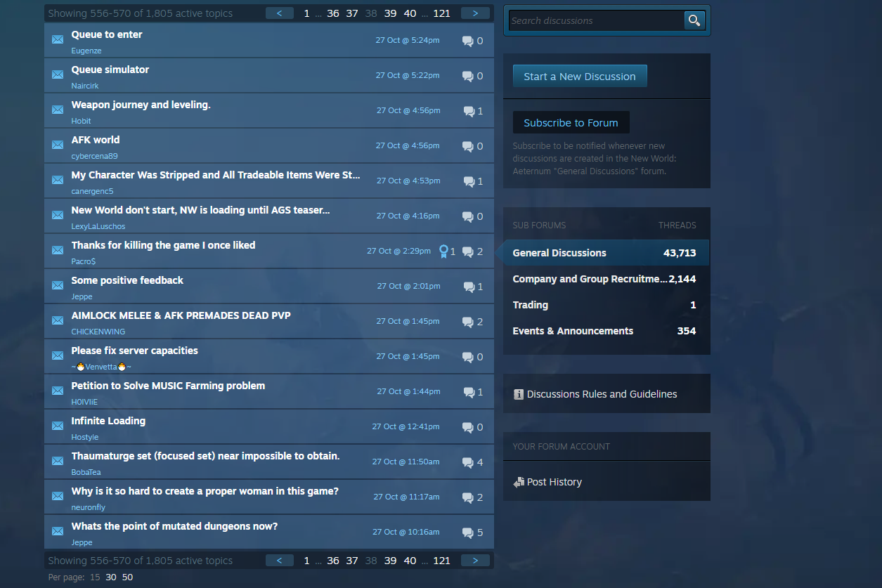Click reply bubble icon for Why is it so hard thread

(x=467, y=497)
